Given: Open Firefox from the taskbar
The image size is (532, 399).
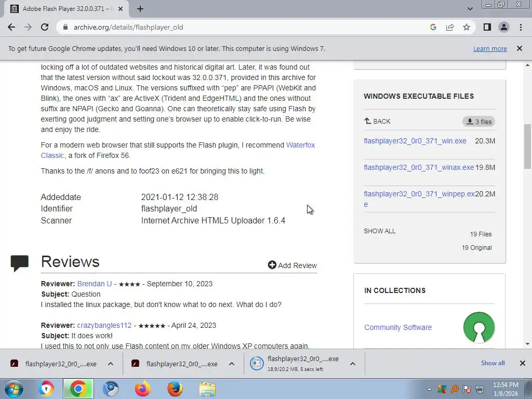Looking at the screenshot, I should click(x=142, y=389).
